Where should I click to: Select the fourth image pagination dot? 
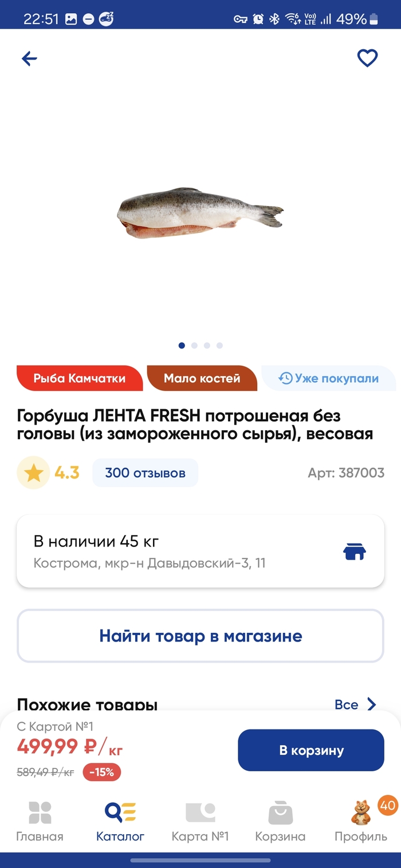(x=220, y=346)
